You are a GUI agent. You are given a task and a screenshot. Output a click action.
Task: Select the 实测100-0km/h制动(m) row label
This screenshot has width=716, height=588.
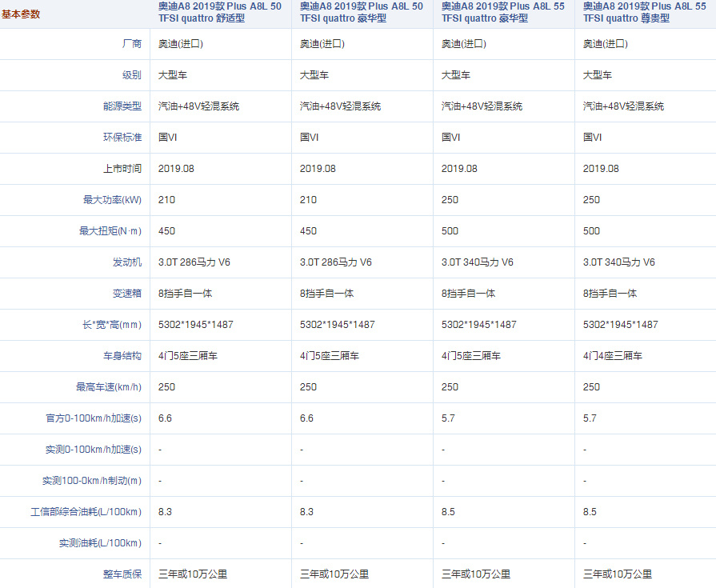coord(92,481)
